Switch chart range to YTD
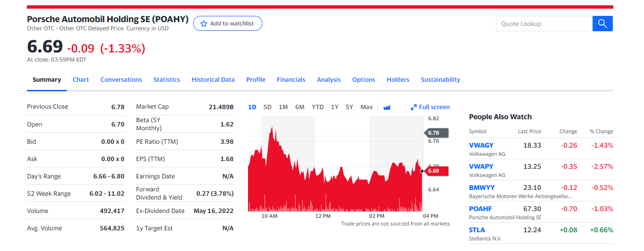 [318, 107]
